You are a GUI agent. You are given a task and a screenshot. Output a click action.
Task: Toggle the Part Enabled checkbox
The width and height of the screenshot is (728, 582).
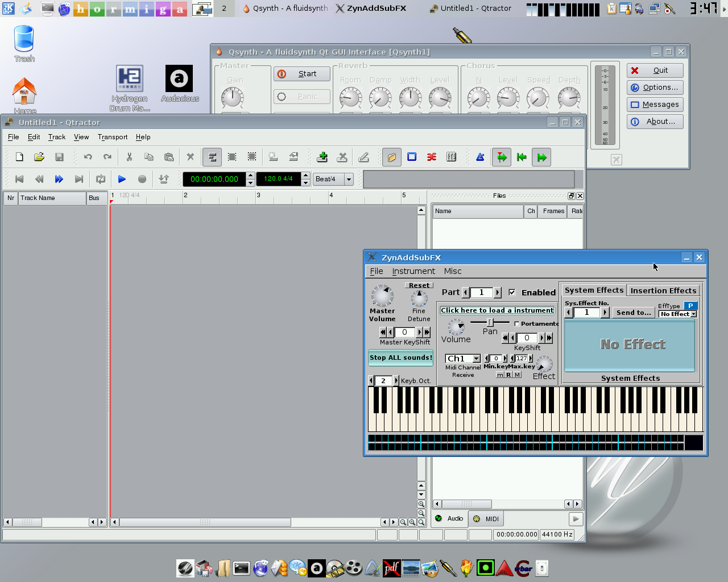tap(512, 292)
